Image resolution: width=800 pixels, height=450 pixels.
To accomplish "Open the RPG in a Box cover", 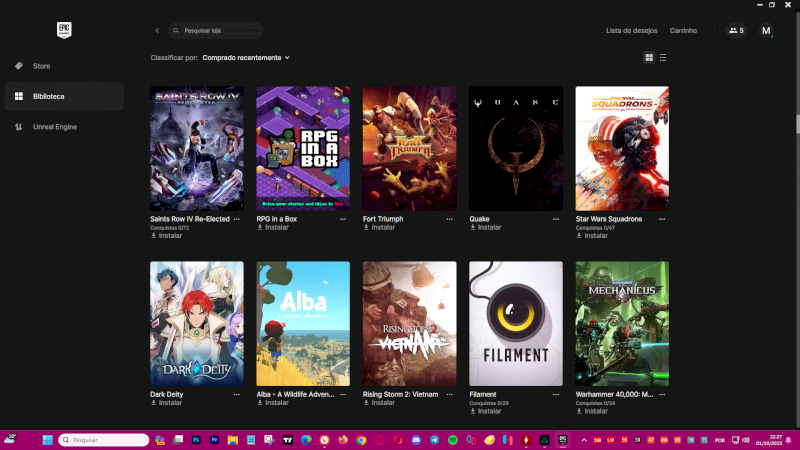I will pos(303,148).
